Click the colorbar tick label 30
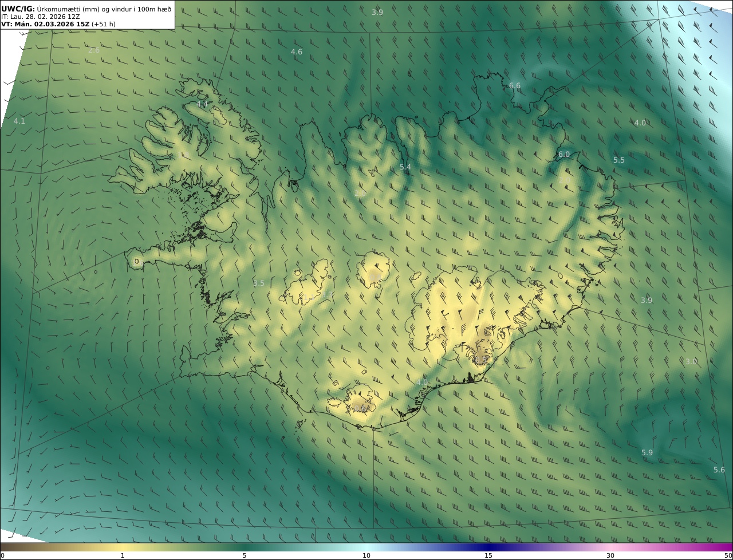Viewport: 733px width, 560px height. [x=610, y=555]
